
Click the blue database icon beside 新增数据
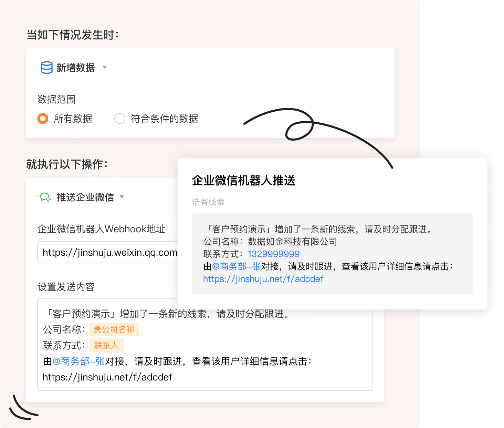pyautogui.click(x=46, y=68)
